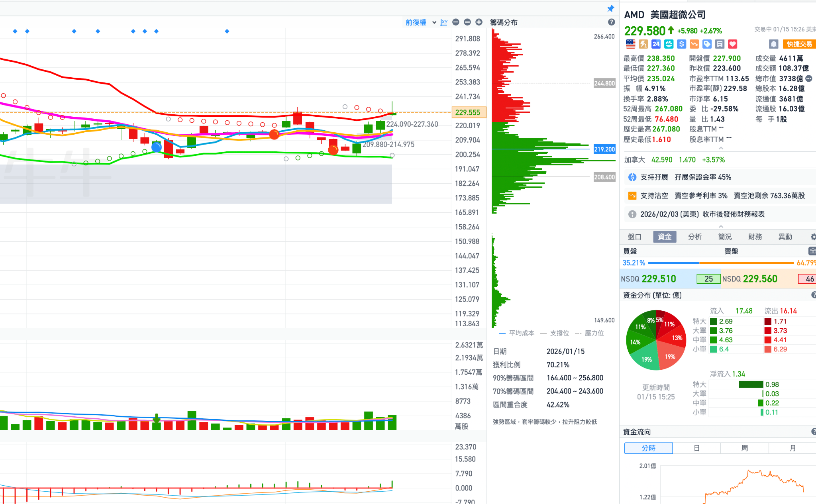This screenshot has height=504, width=816.
Task: Open the 分析 tab
Action: pos(695,236)
